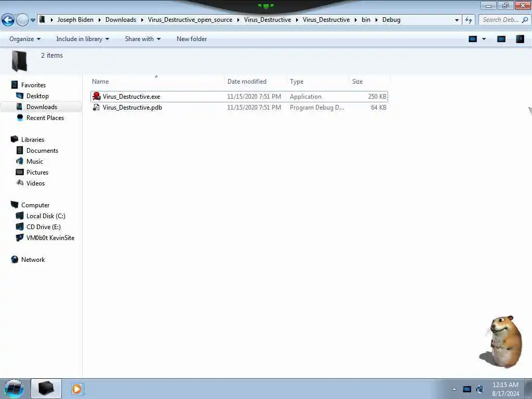Click the search magnifier icon
Viewport: 532px width, 399px height.
(525, 20)
